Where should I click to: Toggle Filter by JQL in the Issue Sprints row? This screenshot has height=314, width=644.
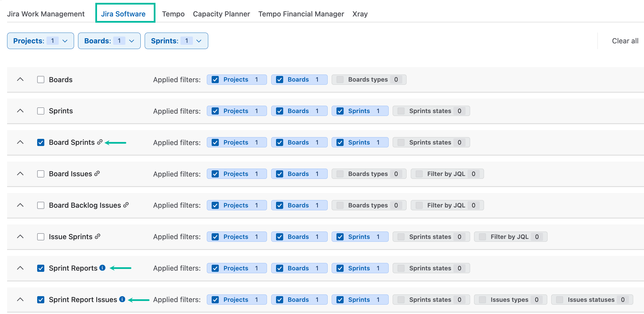[x=511, y=237]
